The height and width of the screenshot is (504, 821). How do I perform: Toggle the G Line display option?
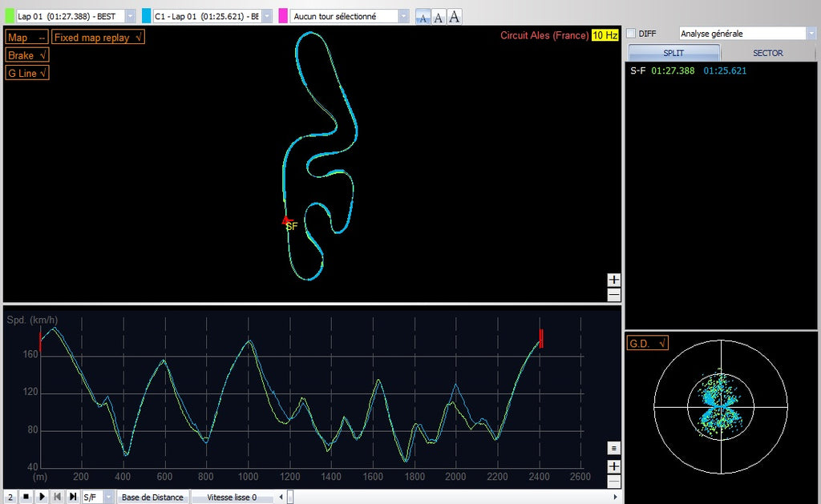click(x=27, y=73)
